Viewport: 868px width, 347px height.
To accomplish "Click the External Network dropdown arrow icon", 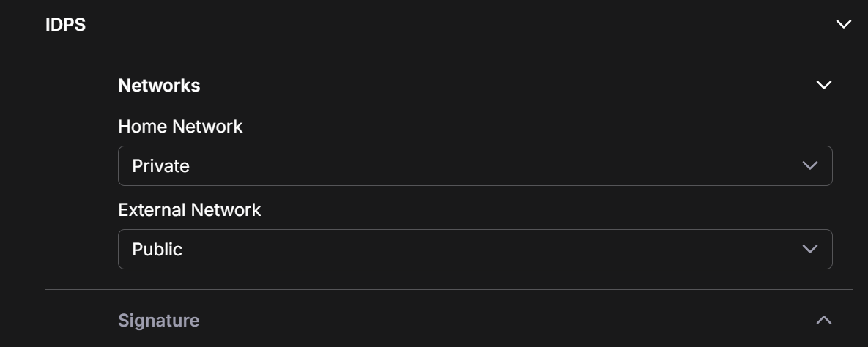I will (809, 249).
